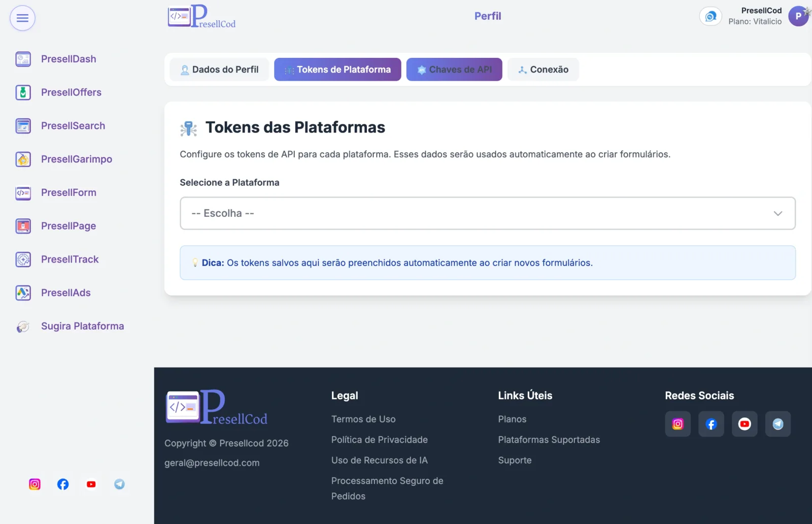This screenshot has height=524, width=812.
Task: Click the geral@presellcod.com email
Action: [212, 463]
